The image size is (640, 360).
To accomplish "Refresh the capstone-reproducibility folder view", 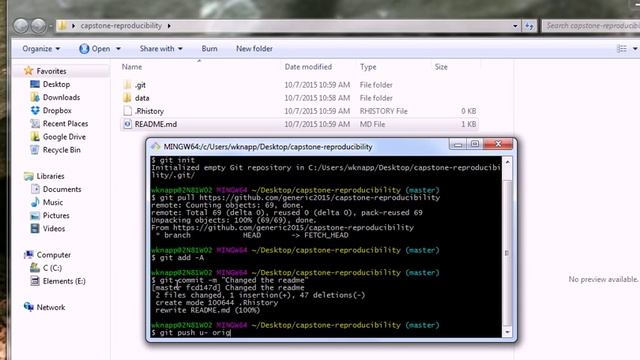I will click(x=529, y=26).
